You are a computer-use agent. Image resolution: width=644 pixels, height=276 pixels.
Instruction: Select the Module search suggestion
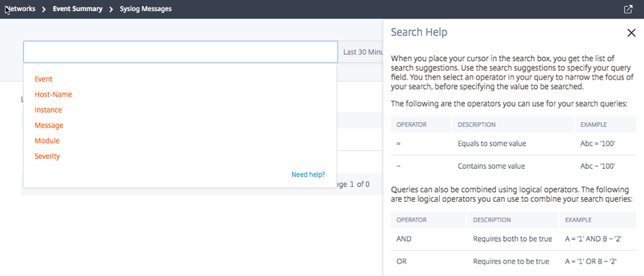pos(47,141)
